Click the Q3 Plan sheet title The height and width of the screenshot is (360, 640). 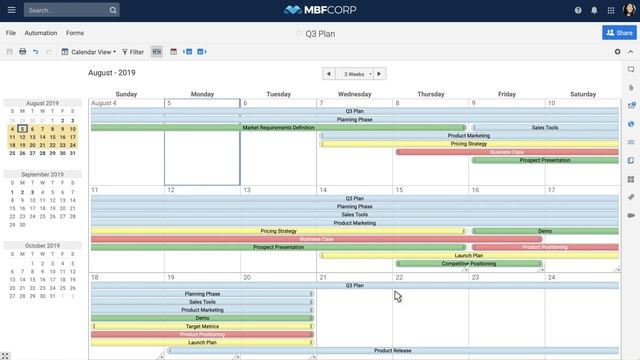[320, 34]
